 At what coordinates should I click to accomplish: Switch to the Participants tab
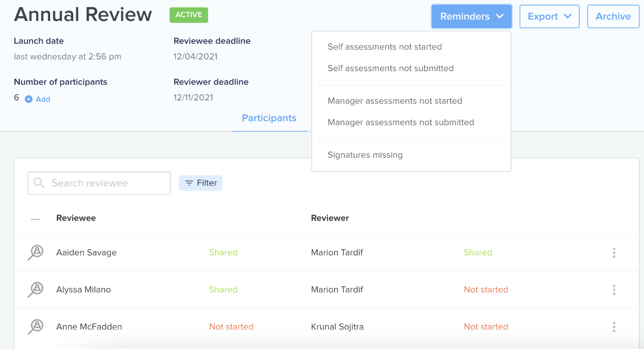pos(269,118)
